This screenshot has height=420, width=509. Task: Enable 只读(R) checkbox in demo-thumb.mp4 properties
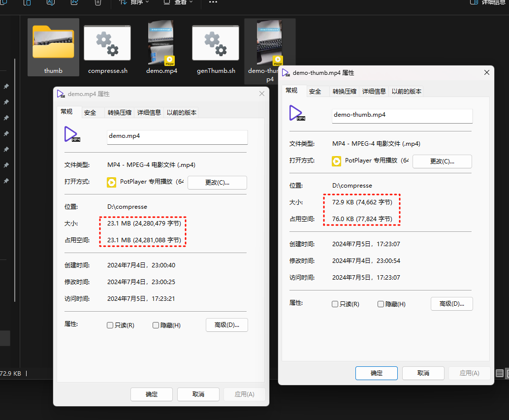pos(335,304)
